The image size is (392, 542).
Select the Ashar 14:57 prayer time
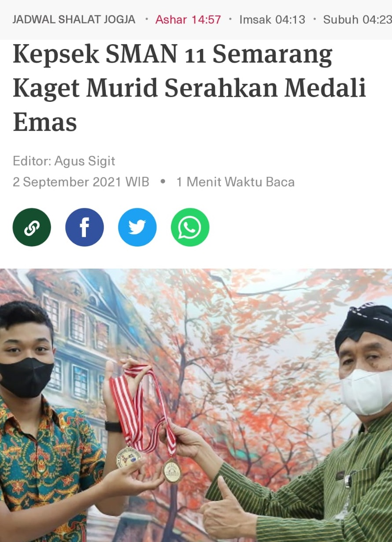click(x=188, y=19)
